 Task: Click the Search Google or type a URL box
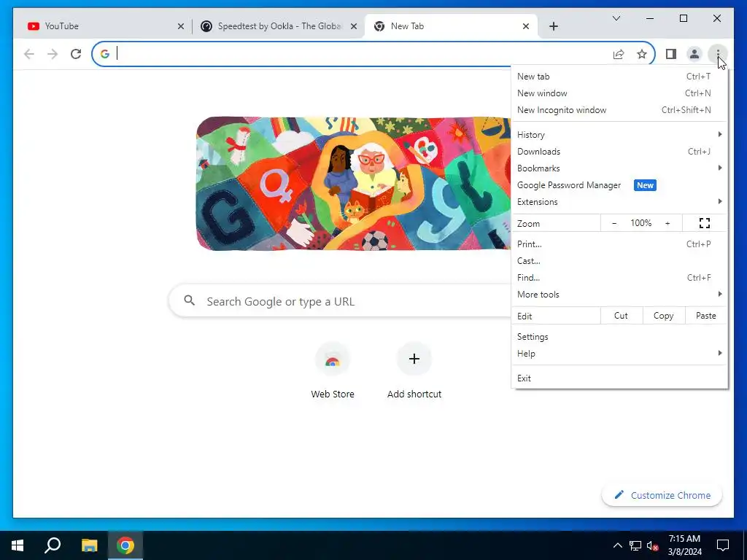340,301
